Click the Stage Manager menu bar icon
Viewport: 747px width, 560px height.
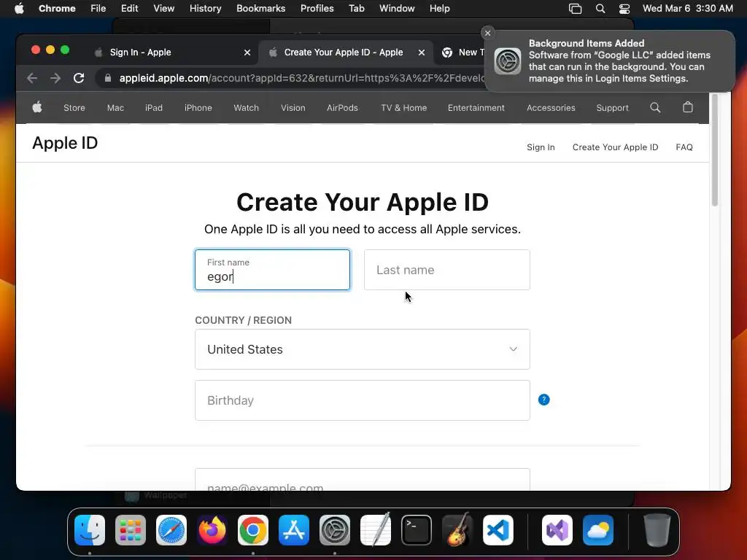pyautogui.click(x=575, y=9)
